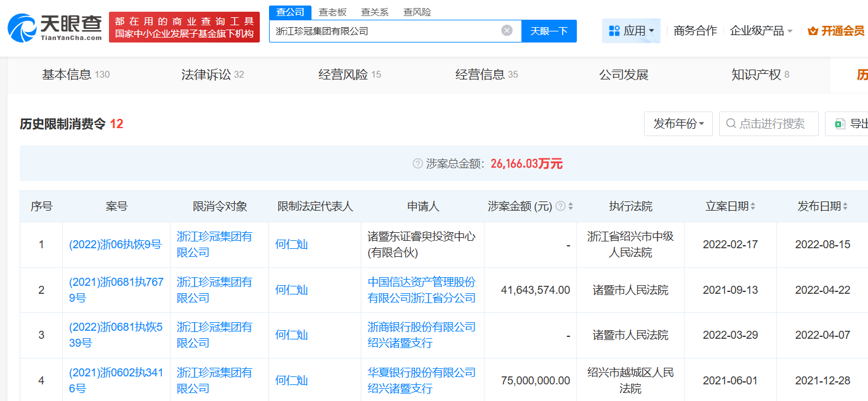Click the help icon beside 涉案总金额

[x=418, y=164]
